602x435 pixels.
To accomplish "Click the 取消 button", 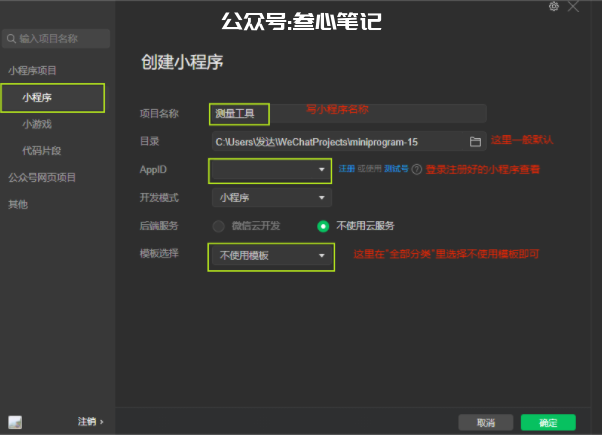I will point(486,423).
